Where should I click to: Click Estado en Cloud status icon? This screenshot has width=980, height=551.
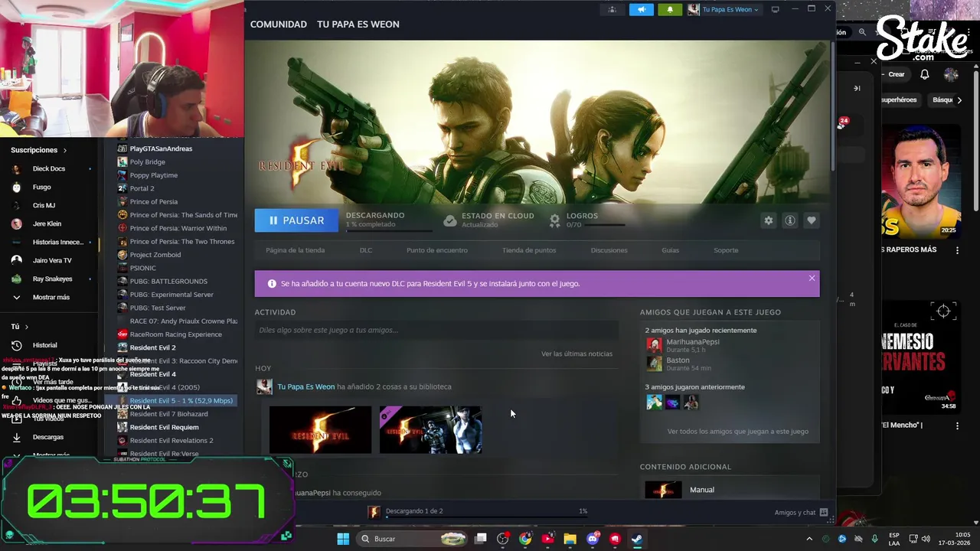[450, 220]
